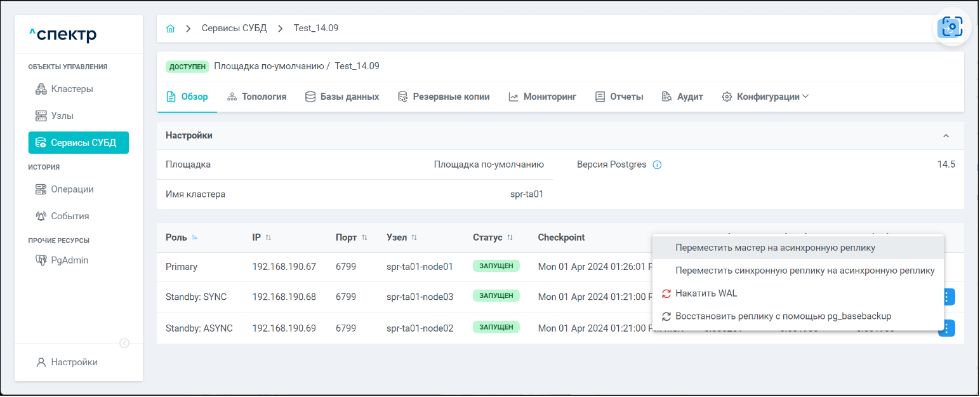Viewport: 980px width, 397px height.
Task: Open the Standby: ASYNC row actions menu
Action: tap(946, 328)
